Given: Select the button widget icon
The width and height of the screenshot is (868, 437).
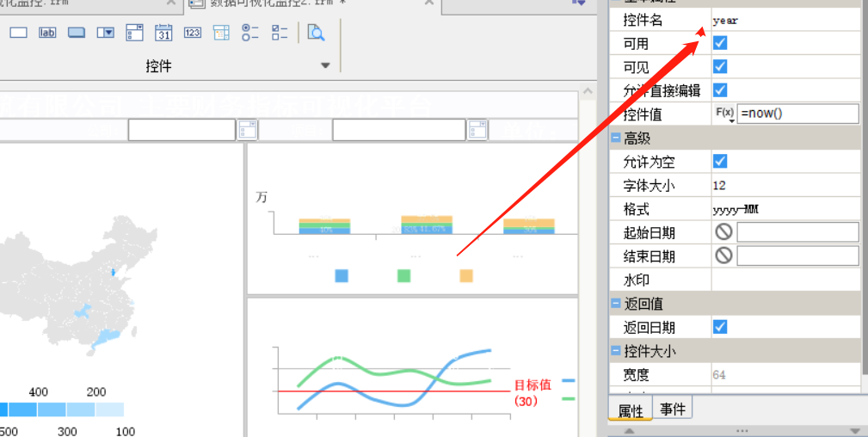Looking at the screenshot, I should 77,33.
